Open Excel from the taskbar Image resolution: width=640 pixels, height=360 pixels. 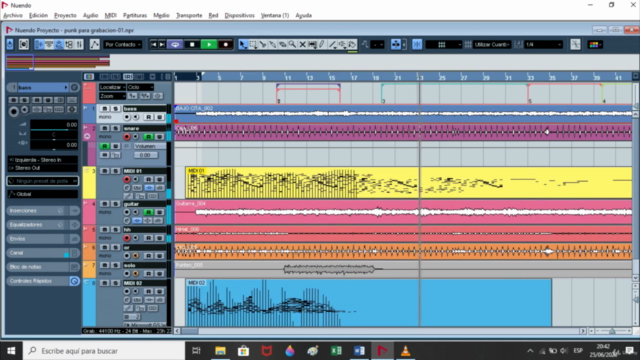336,351
